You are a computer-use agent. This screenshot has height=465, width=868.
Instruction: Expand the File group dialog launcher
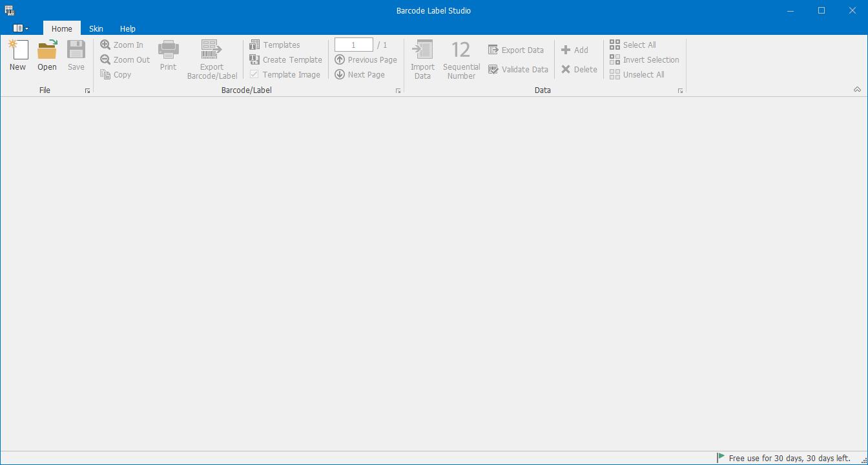click(x=87, y=91)
